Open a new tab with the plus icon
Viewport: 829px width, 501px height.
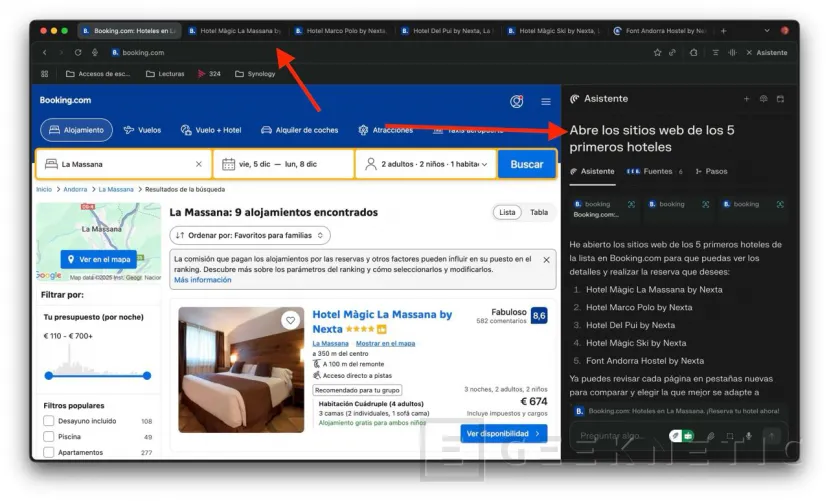coord(723,31)
